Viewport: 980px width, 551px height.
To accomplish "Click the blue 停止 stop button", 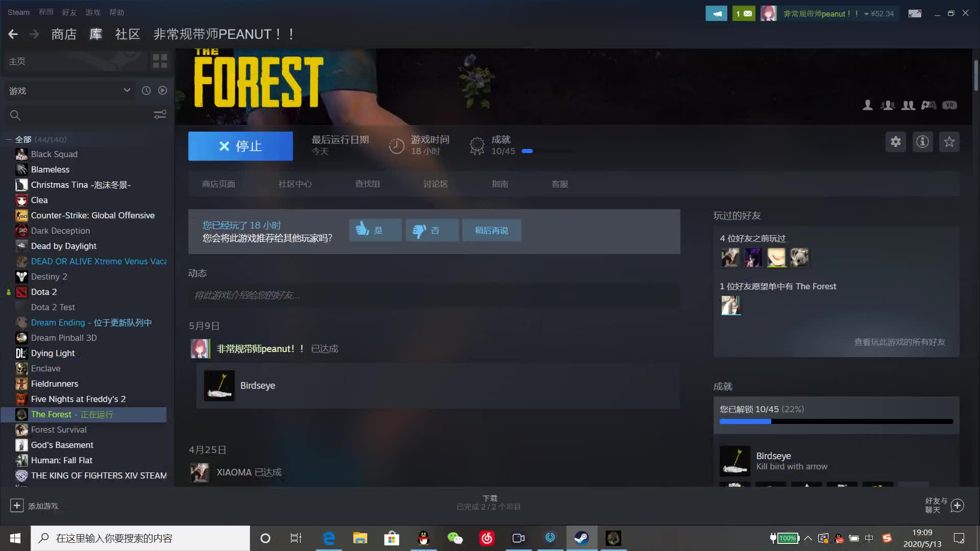I will 240,146.
